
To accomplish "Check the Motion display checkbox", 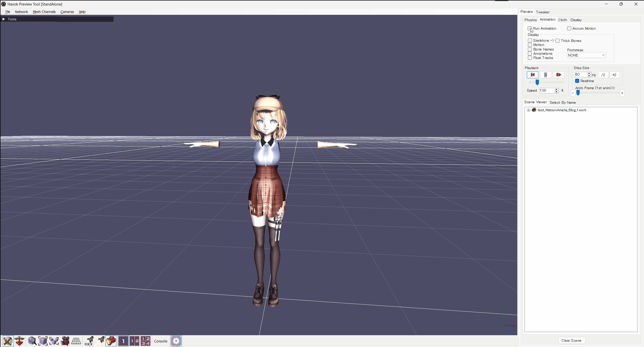I will pyautogui.click(x=530, y=45).
